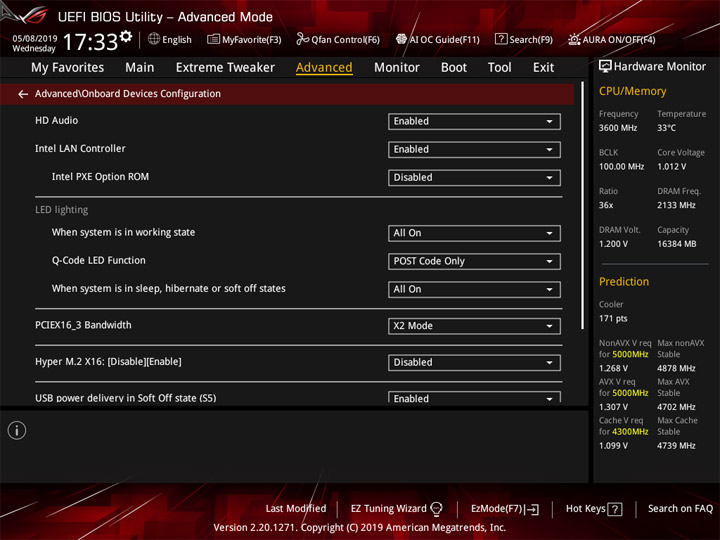The height and width of the screenshot is (540, 720).
Task: Click the Prediction heading
Action: pos(624,281)
